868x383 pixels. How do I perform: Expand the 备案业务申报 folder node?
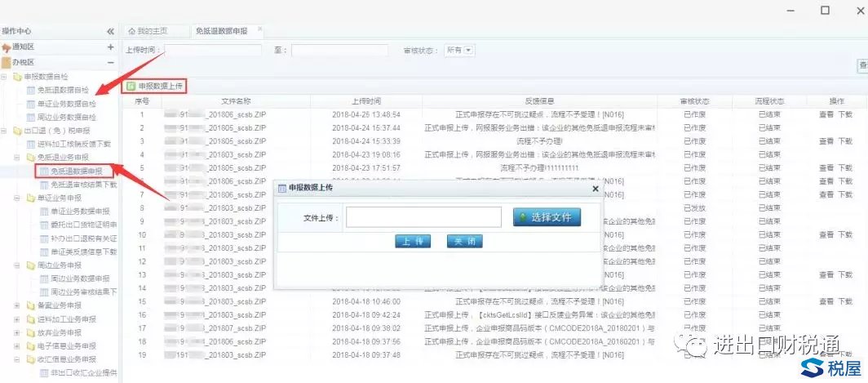click(17, 305)
